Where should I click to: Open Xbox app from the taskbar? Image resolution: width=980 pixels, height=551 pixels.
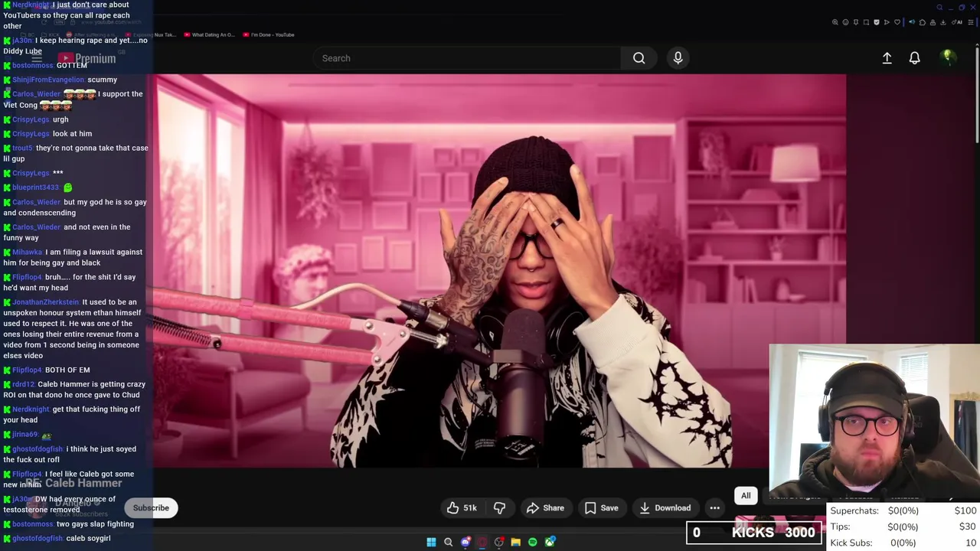550,542
